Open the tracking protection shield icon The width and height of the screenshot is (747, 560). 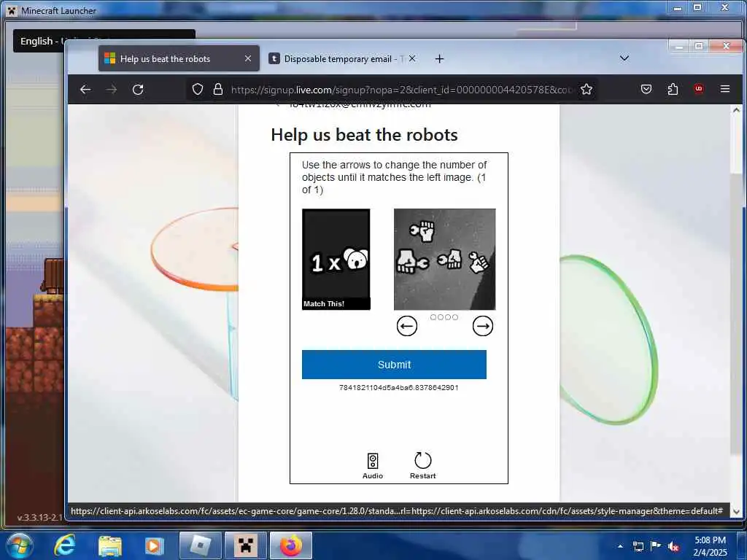(x=198, y=89)
